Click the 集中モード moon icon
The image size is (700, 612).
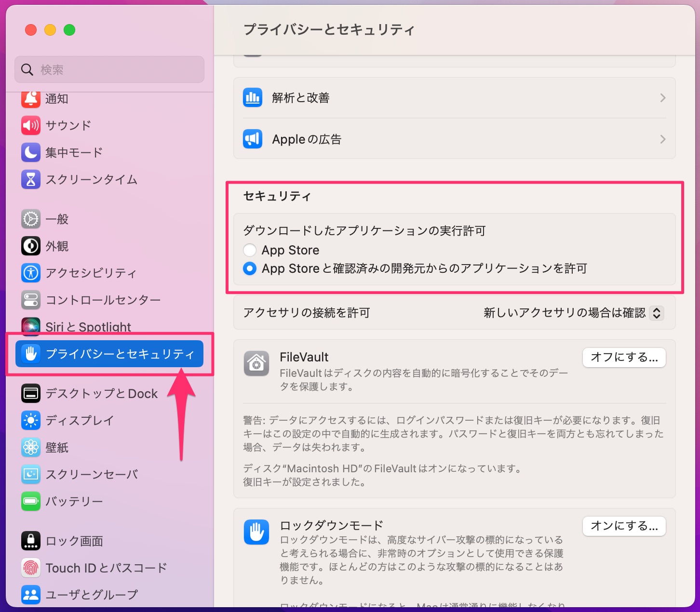(x=31, y=152)
